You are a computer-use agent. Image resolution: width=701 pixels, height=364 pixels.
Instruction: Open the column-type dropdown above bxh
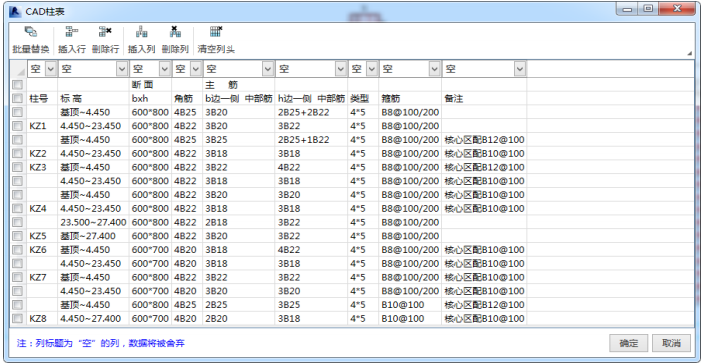click(165, 69)
